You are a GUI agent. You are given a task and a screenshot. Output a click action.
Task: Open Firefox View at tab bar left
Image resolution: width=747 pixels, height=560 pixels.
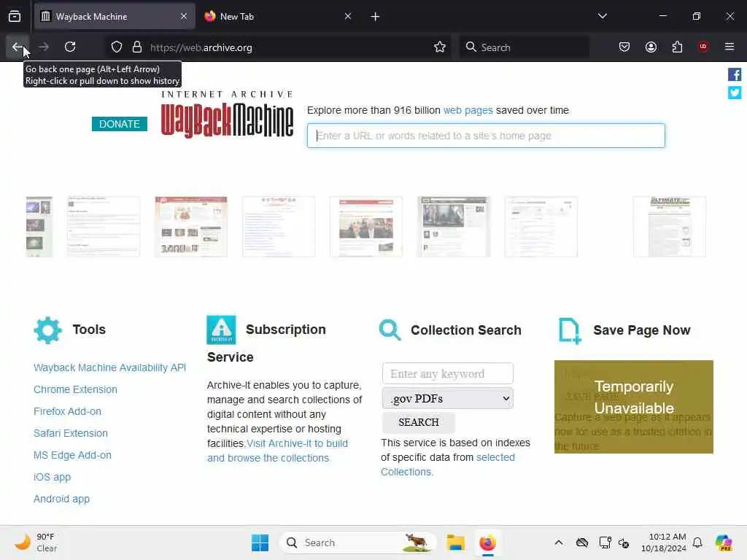[x=15, y=17]
